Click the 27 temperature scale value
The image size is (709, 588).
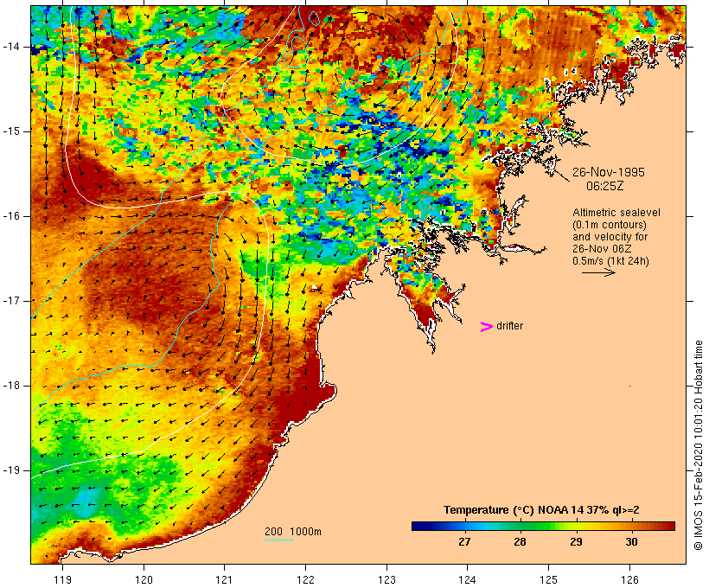pos(464,541)
